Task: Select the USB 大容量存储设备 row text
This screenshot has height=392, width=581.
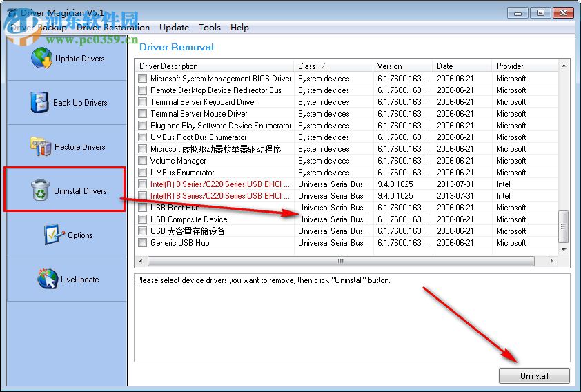Action: point(188,231)
